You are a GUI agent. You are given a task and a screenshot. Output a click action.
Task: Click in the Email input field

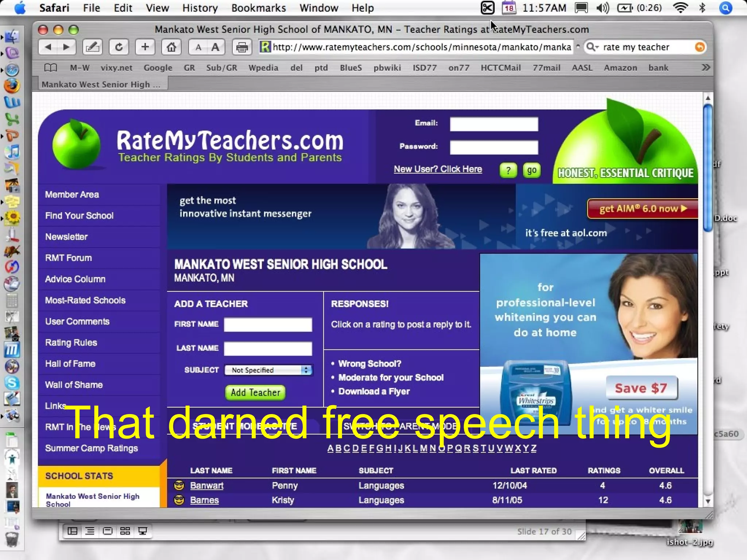[494, 124]
